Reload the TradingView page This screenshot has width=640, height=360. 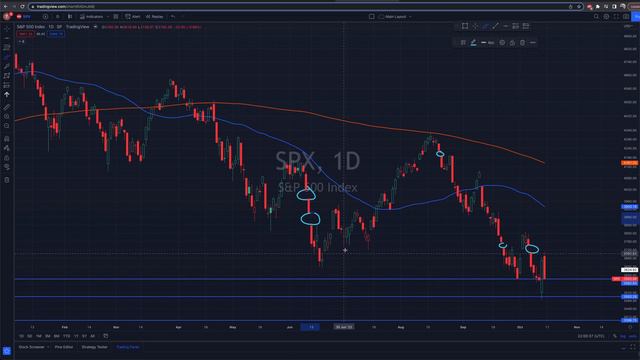pyautogui.click(x=22, y=7)
